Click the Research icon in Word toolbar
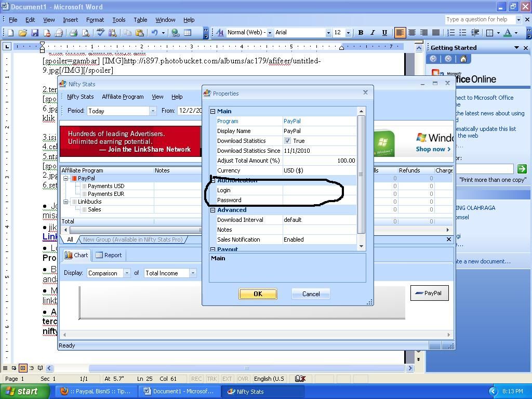 tap(113, 33)
